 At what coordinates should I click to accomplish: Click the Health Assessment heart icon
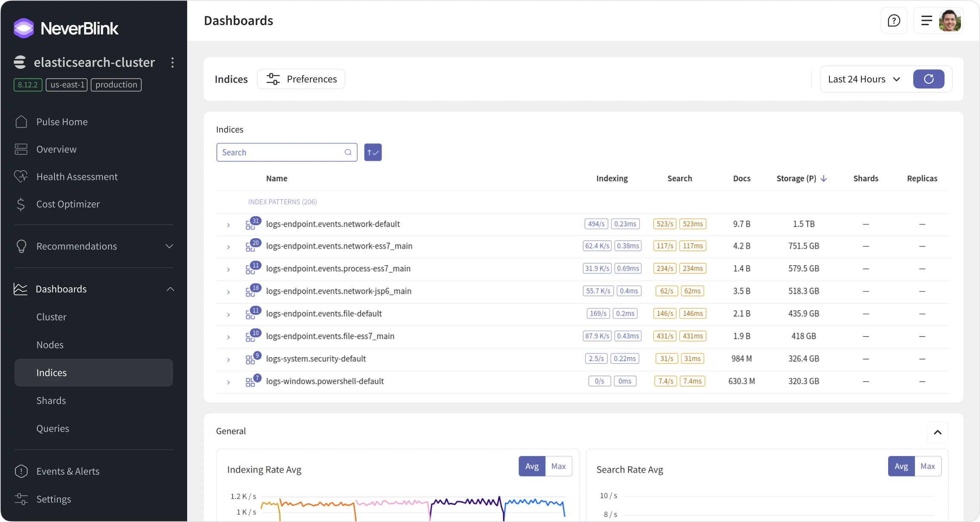21,176
